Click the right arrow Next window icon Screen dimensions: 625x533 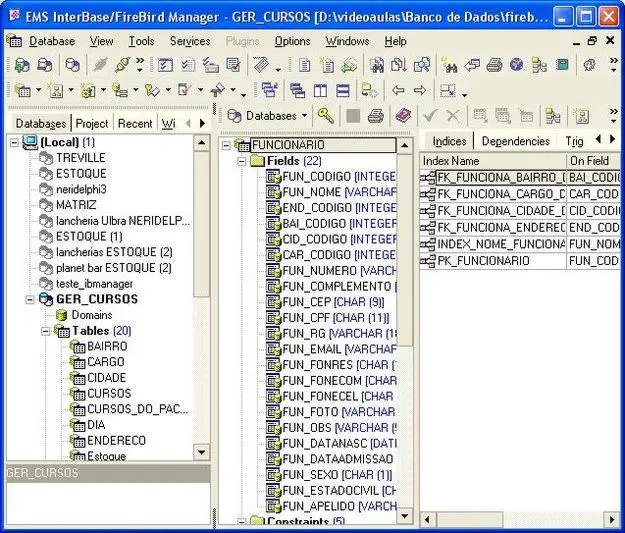tap(420, 90)
